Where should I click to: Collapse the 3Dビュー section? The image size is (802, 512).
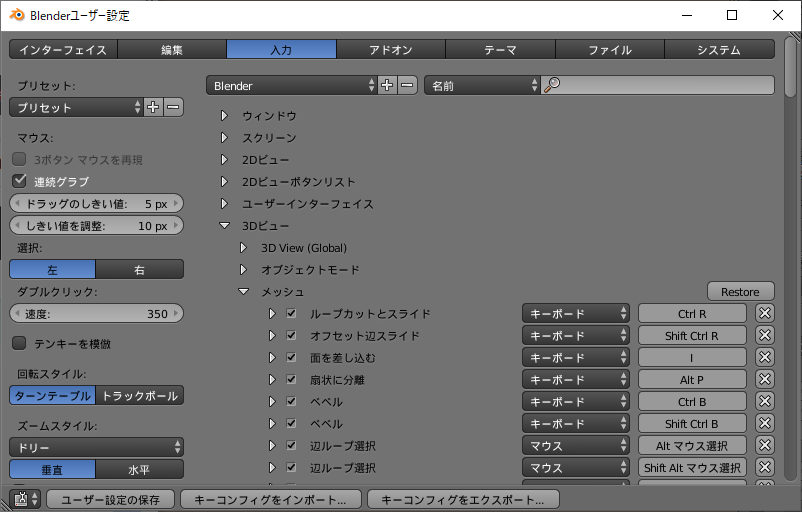(x=224, y=226)
